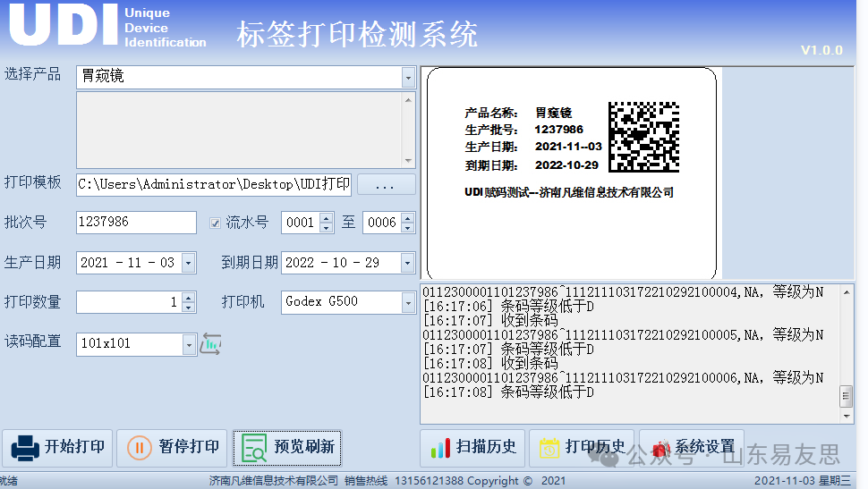Increase the 打印数量 print quantity
Image resolution: width=868 pixels, height=489 pixels.
coord(189,297)
